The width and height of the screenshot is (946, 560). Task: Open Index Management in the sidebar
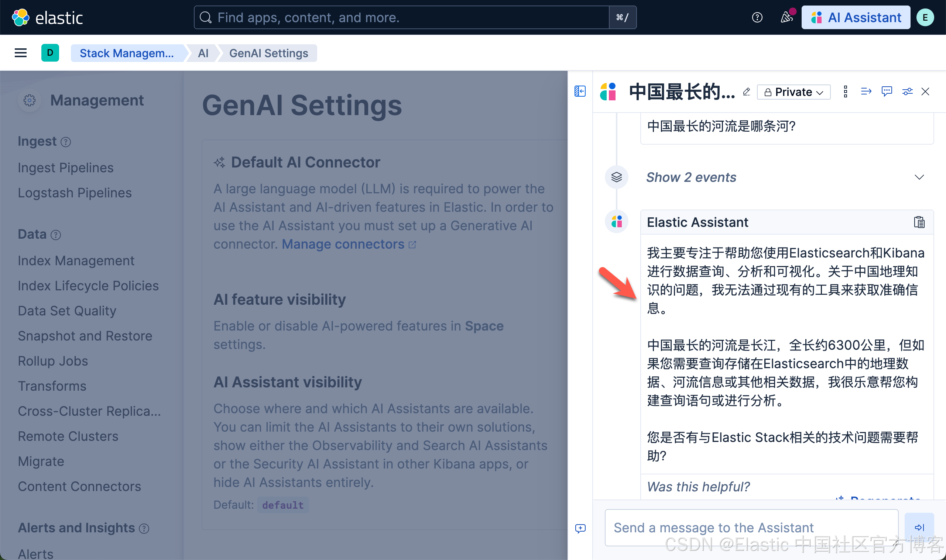coord(76,261)
